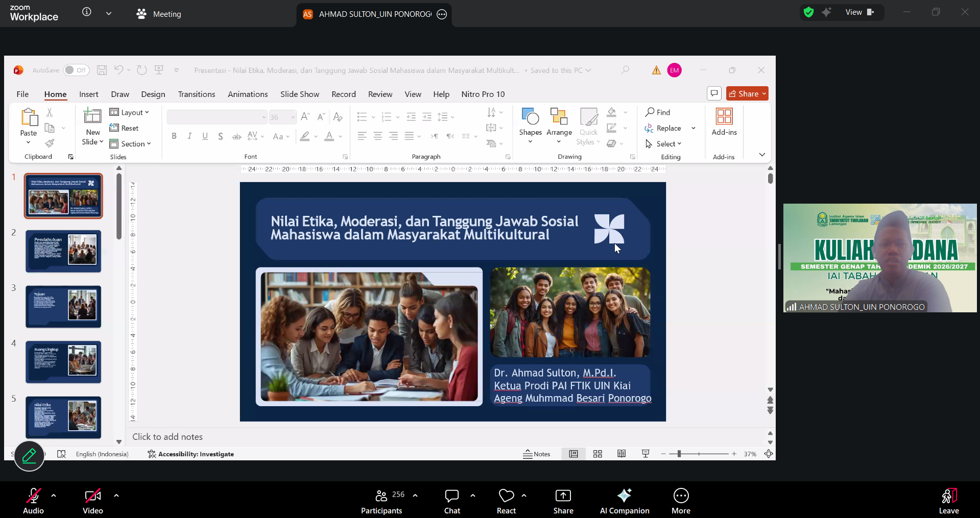Open the Animations ribbon tab
Viewport: 980px width, 518px height.
(248, 94)
